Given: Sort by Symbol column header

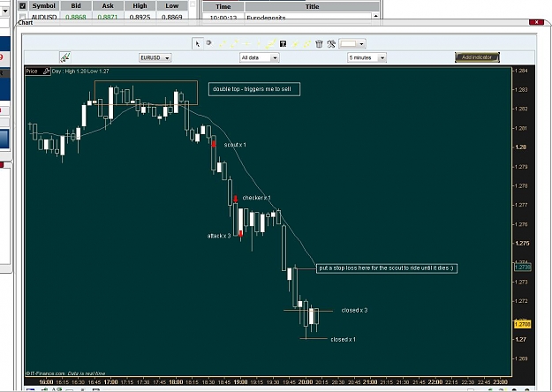Looking at the screenshot, I should [43, 5].
